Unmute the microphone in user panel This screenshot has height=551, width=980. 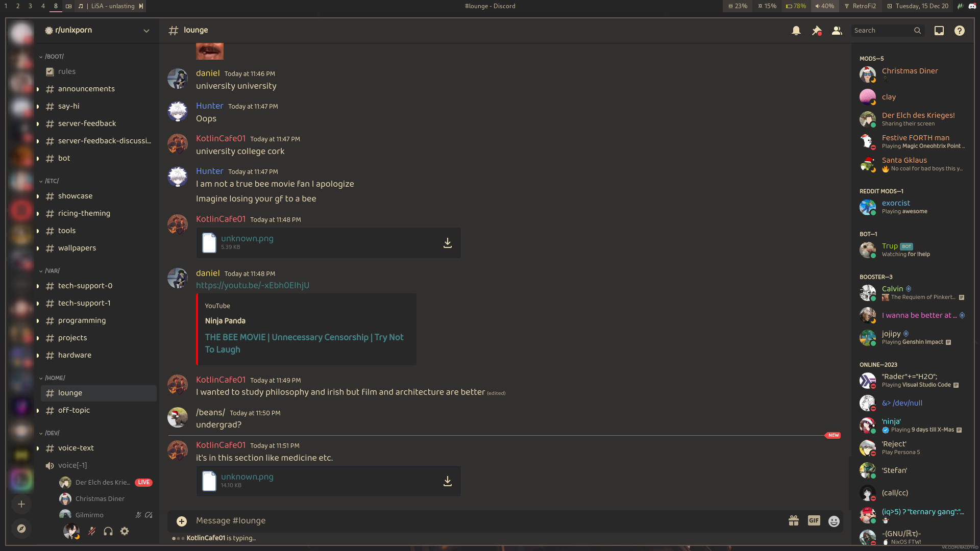pos(92,531)
